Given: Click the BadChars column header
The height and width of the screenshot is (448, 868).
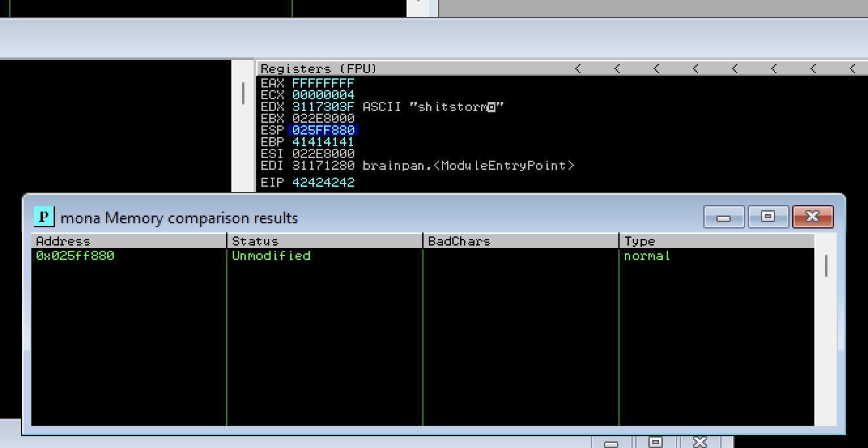Looking at the screenshot, I should coord(521,241).
